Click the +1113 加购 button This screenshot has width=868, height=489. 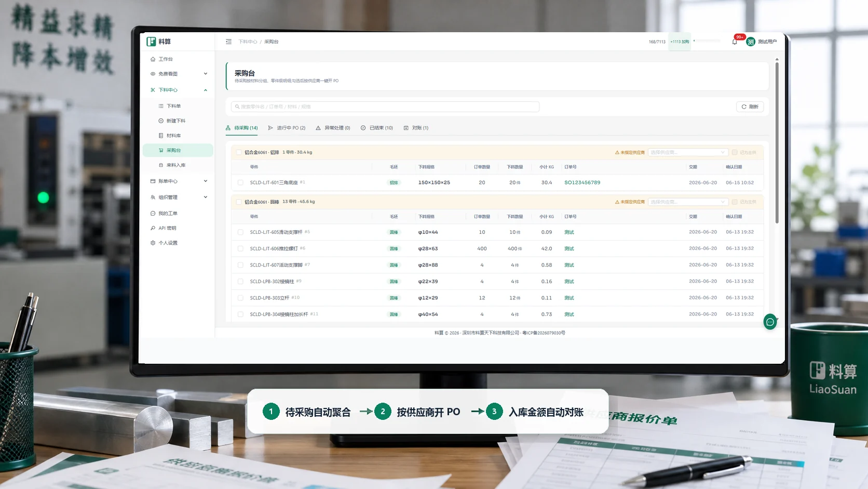[680, 42]
